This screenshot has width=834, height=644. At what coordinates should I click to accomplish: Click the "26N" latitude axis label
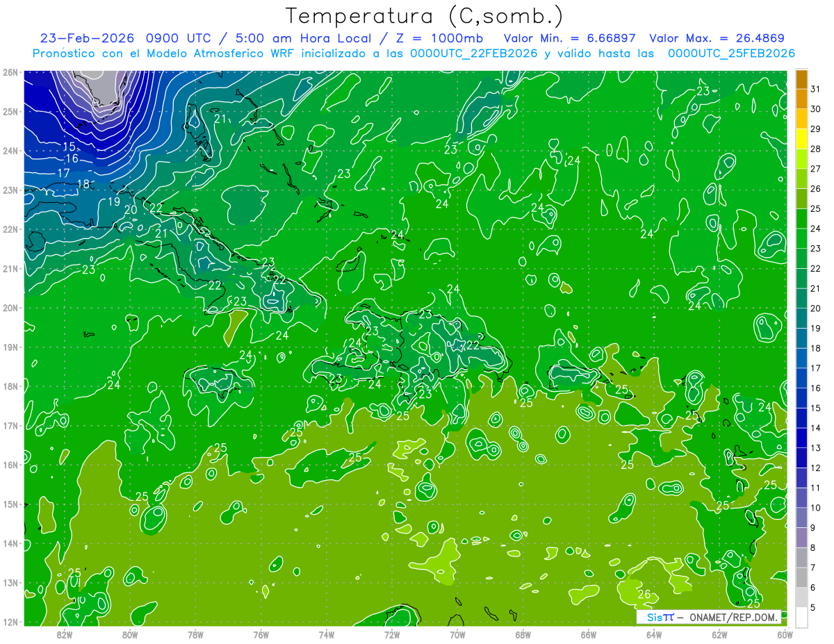pos(10,72)
